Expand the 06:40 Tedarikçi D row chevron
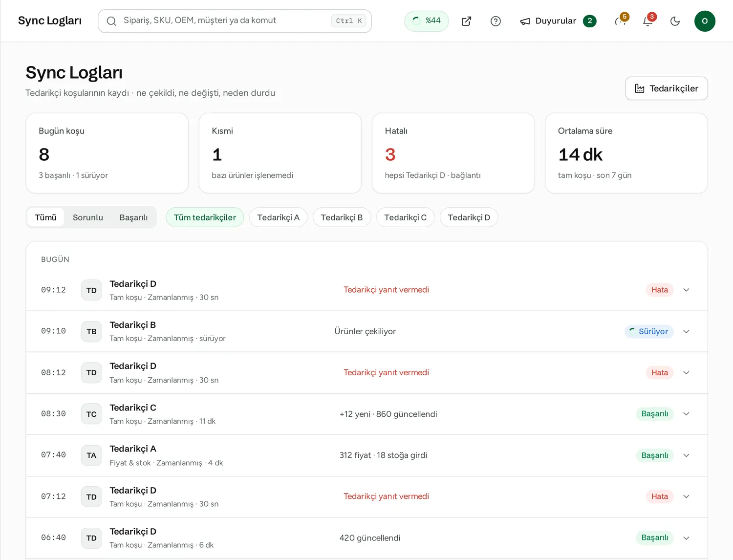 (x=686, y=538)
